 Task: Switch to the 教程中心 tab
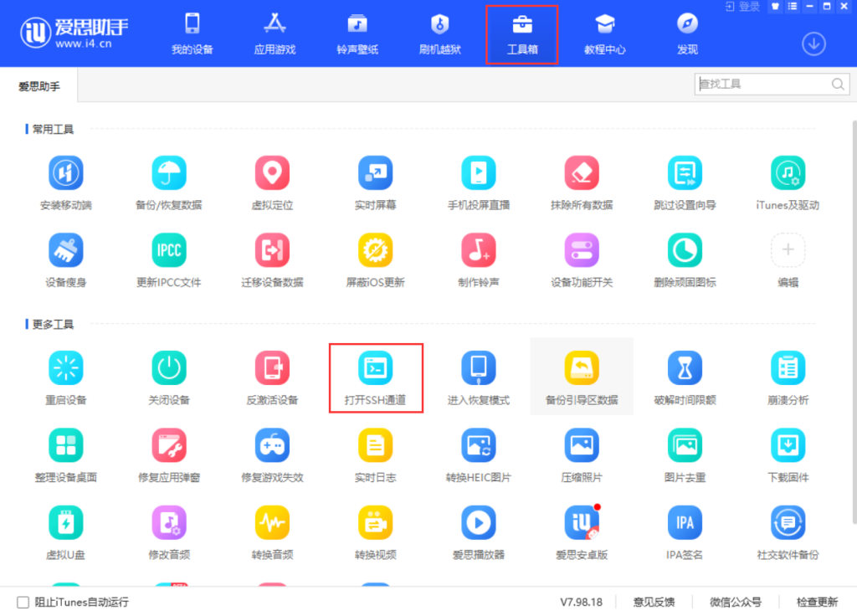tap(604, 33)
